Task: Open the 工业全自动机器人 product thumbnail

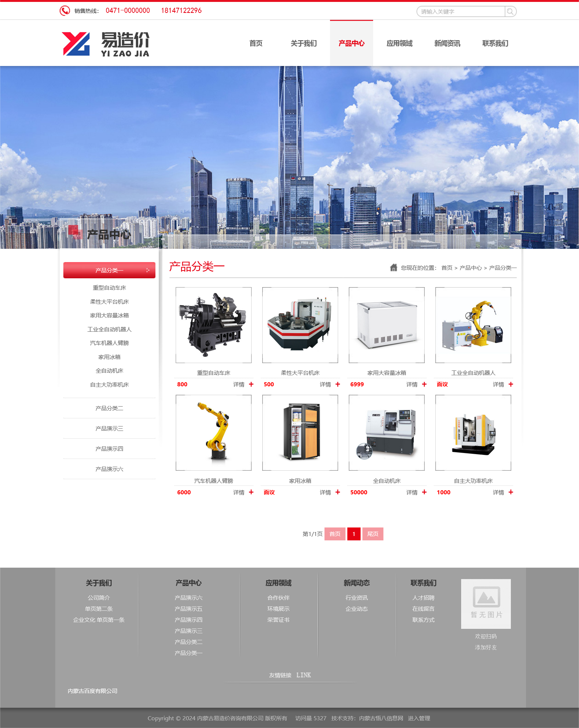Action: coord(473,325)
